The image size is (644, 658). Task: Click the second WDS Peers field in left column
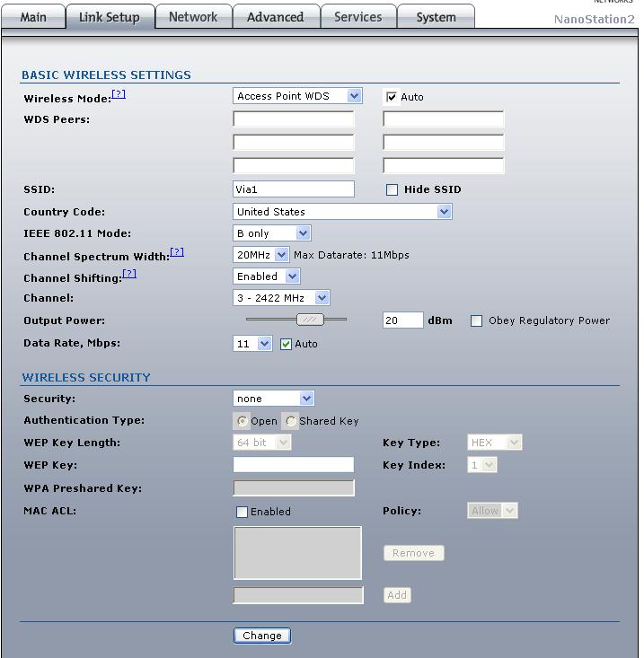coord(294,142)
